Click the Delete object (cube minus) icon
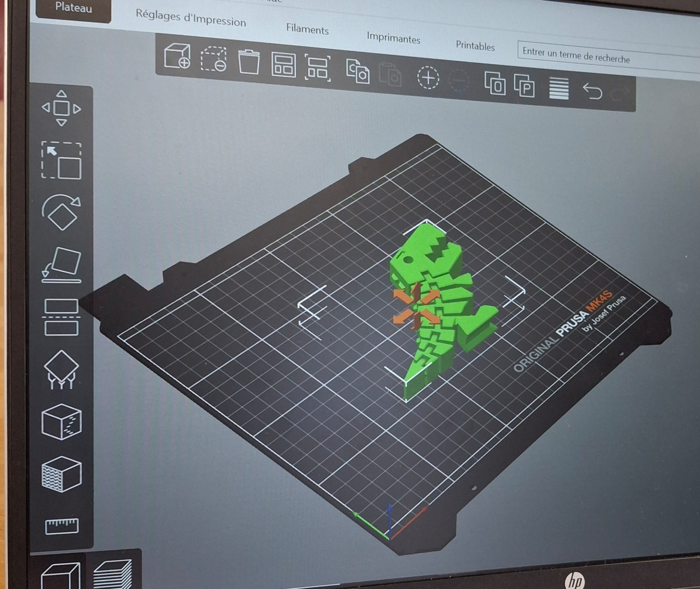This screenshot has height=589, width=700. pyautogui.click(x=214, y=59)
